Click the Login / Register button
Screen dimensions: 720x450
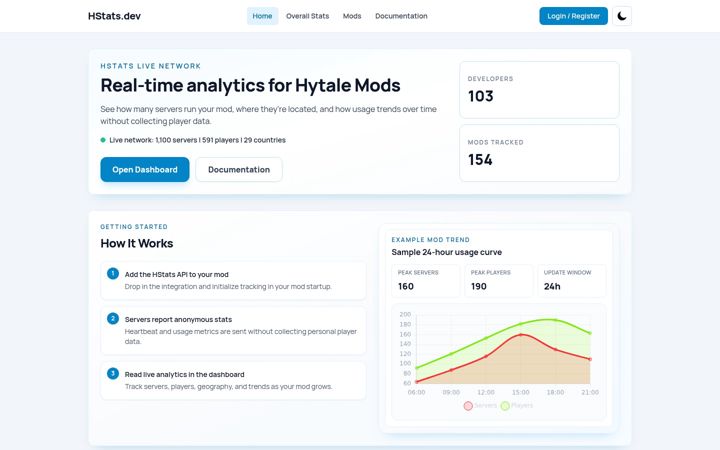(x=574, y=16)
